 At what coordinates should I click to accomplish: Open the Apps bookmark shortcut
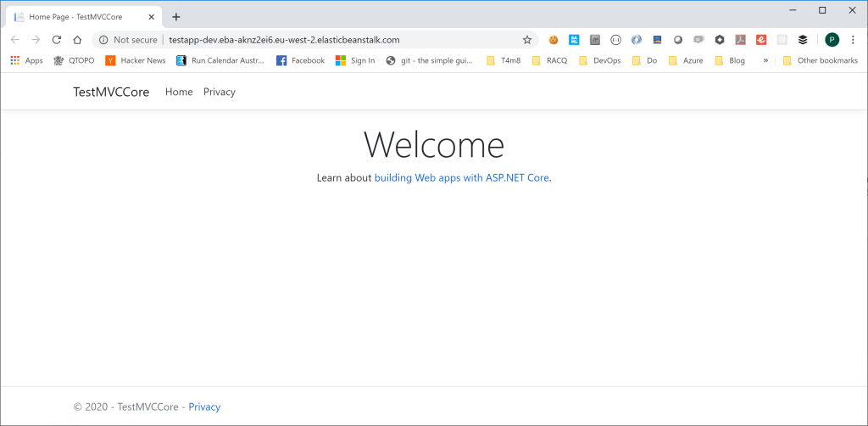pyautogui.click(x=26, y=60)
